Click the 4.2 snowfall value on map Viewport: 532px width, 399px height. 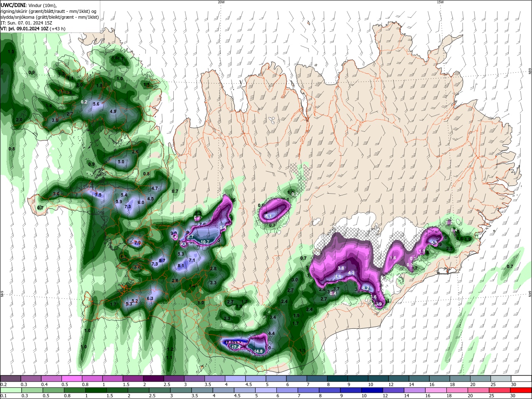tap(351, 273)
